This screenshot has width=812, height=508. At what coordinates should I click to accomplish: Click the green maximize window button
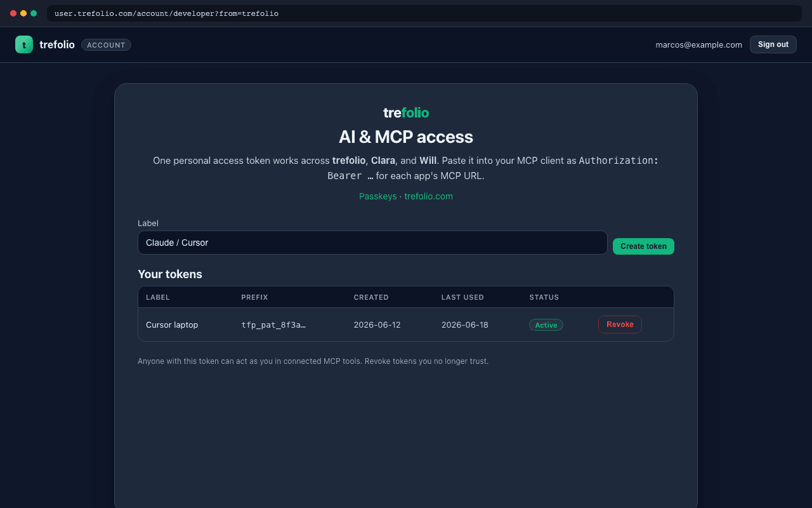34,13
